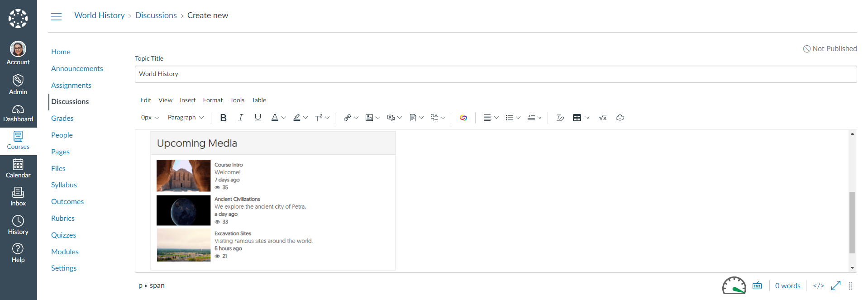Click the Discussions breadcrumb link
Screen dimensions: 868x300
tap(156, 15)
